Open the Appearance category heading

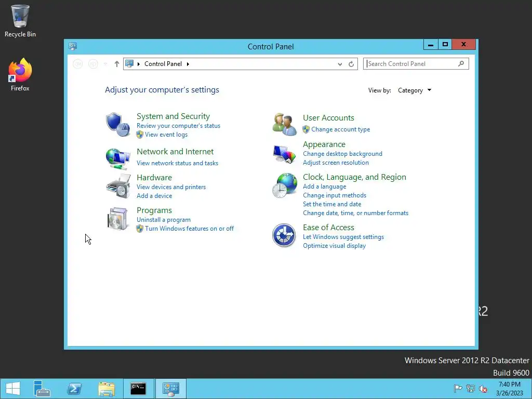(x=324, y=144)
